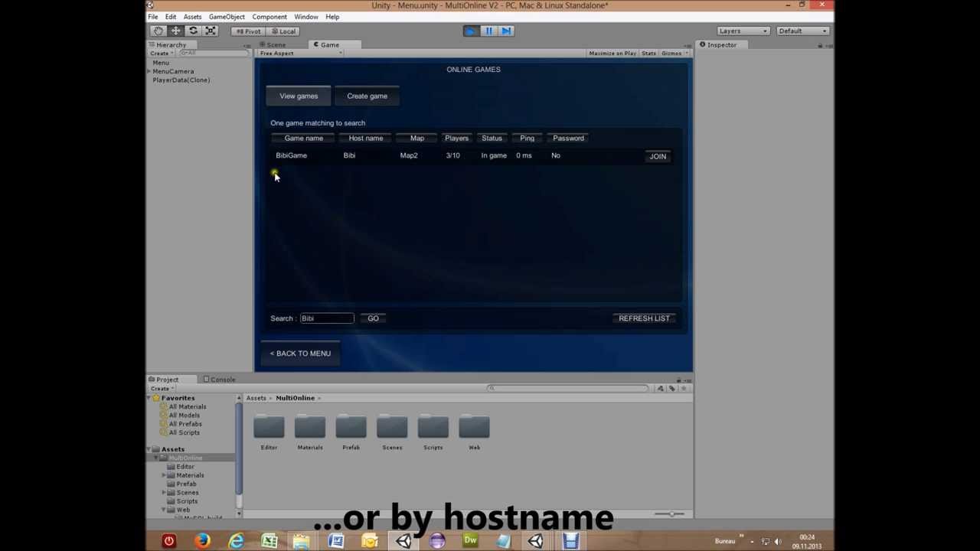
Task: Open the Component menu
Action: coord(269,17)
